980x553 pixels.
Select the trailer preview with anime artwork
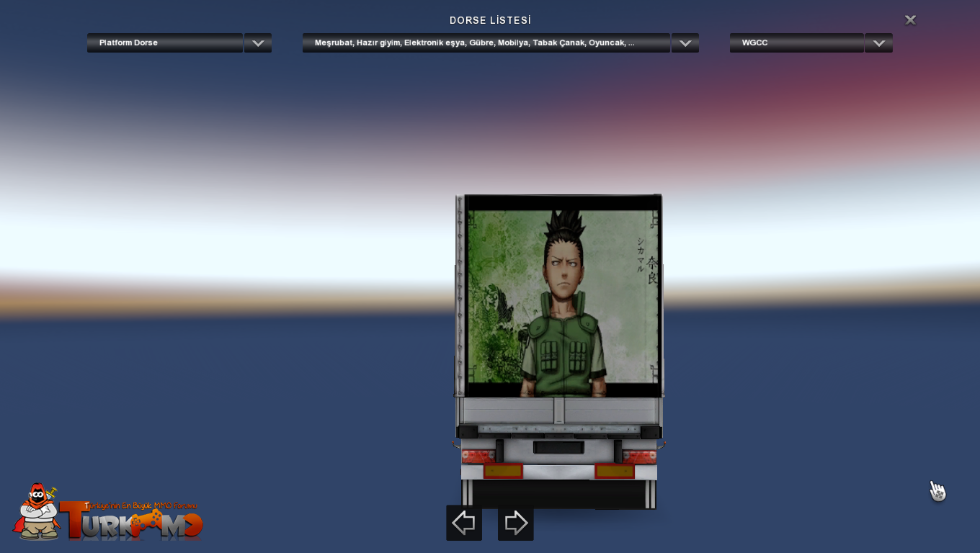coord(559,351)
